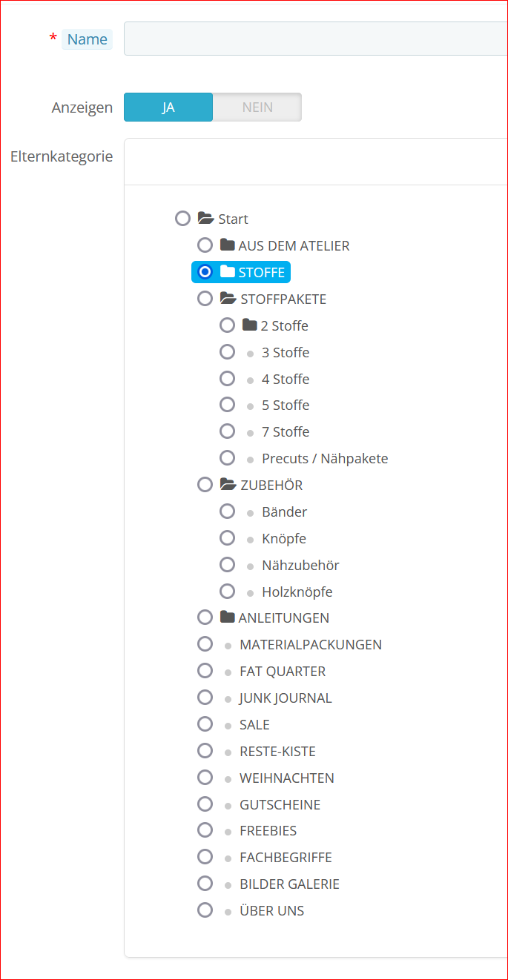Viewport: 508px width, 980px height.
Task: Select the FAT QUARTER tree entry
Action: [x=283, y=671]
